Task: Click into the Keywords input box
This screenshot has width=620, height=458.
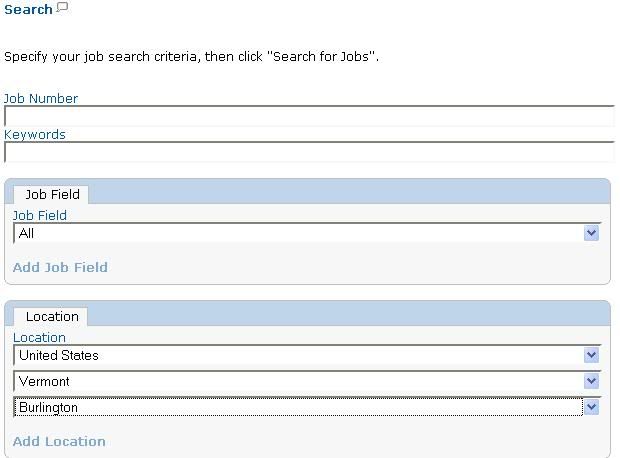Action: tap(310, 152)
